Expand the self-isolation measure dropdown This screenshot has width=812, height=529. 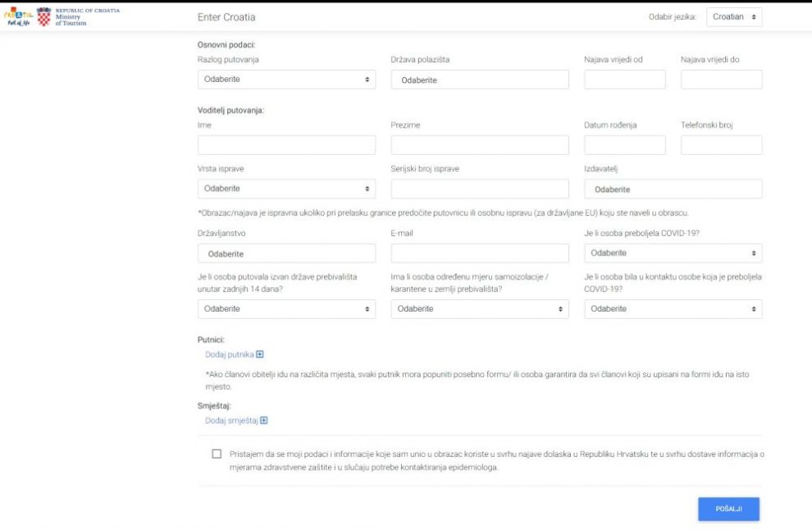click(x=480, y=309)
